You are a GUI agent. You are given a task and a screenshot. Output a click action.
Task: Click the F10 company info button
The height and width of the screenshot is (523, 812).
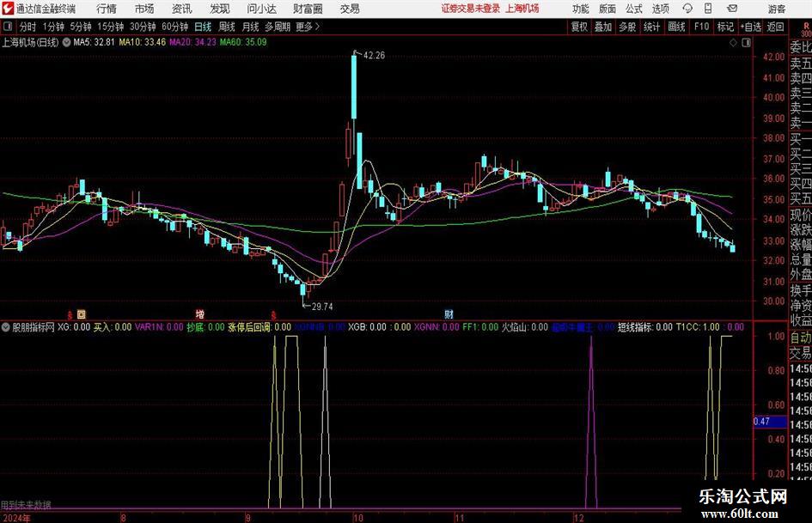point(701,27)
